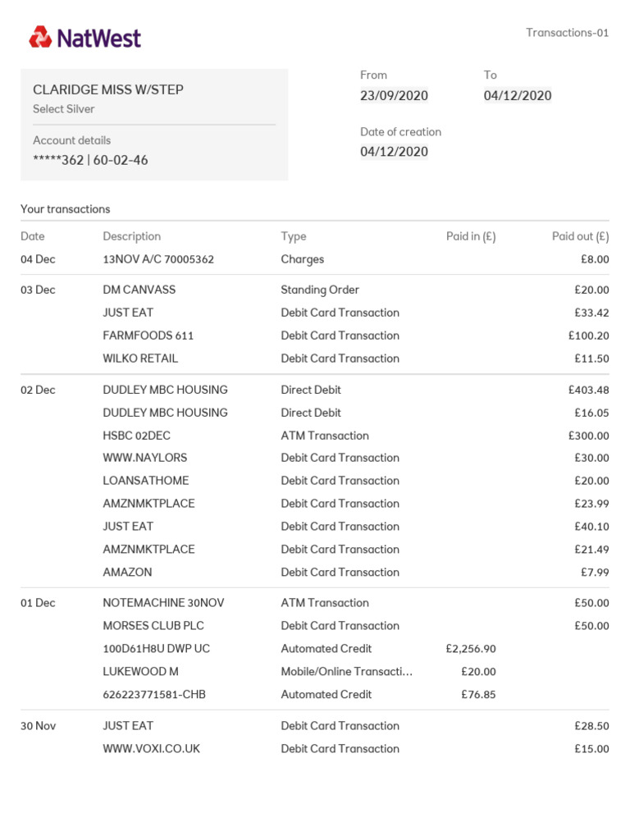The width and height of the screenshot is (630, 840).
Task: Click the Transactions-01 page label
Action: pos(567,33)
